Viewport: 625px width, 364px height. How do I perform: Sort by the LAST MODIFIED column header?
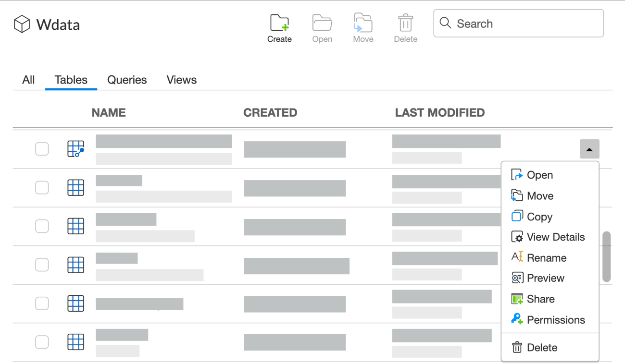(440, 113)
